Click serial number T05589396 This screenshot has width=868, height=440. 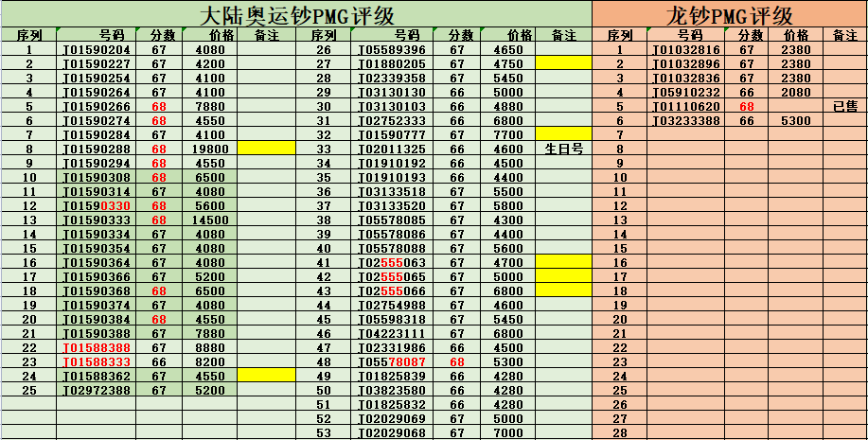tap(392, 50)
